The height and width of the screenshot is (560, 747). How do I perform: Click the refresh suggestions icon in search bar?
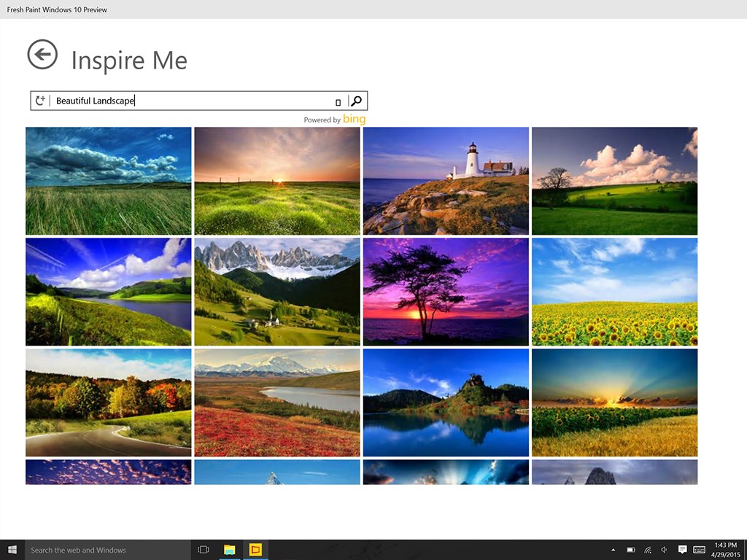tap(41, 101)
